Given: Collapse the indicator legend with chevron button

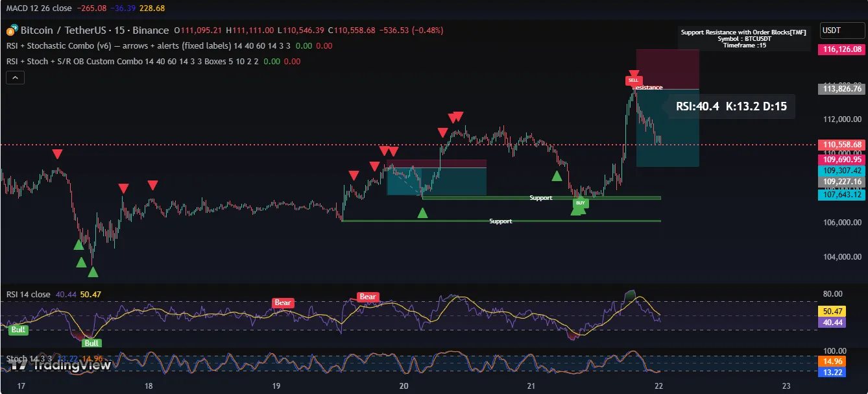Looking at the screenshot, I should (16, 77).
